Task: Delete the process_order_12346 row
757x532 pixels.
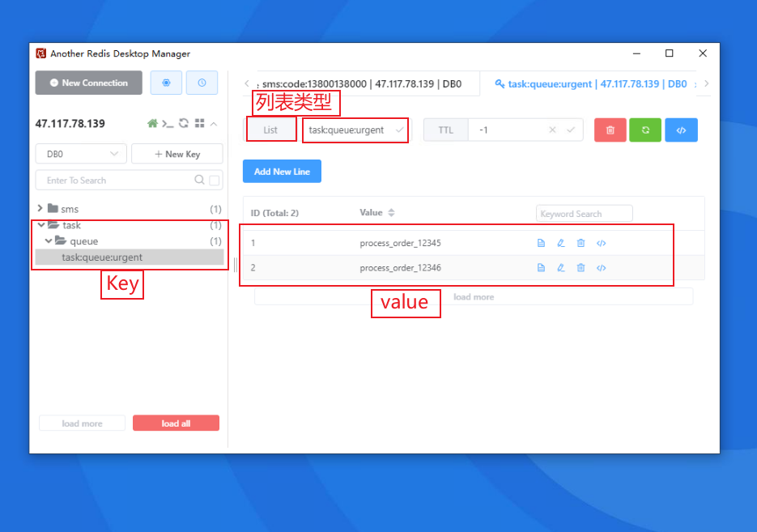Action: 581,267
